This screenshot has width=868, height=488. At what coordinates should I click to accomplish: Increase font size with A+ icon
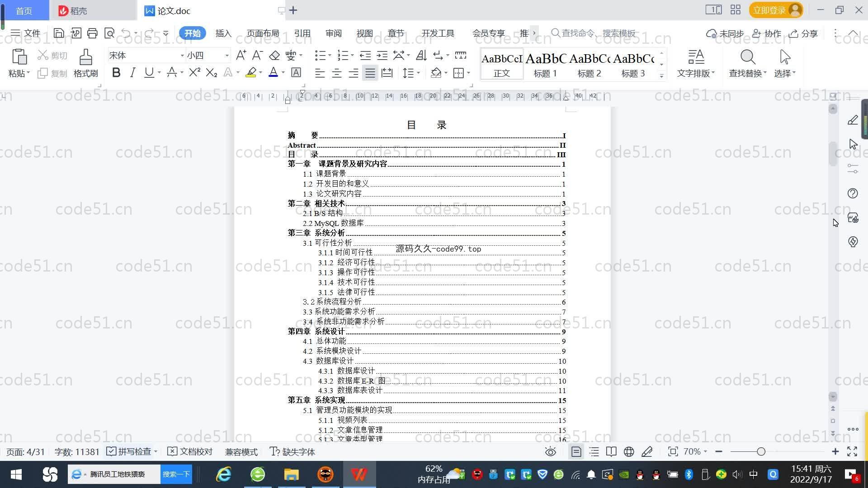coord(241,56)
